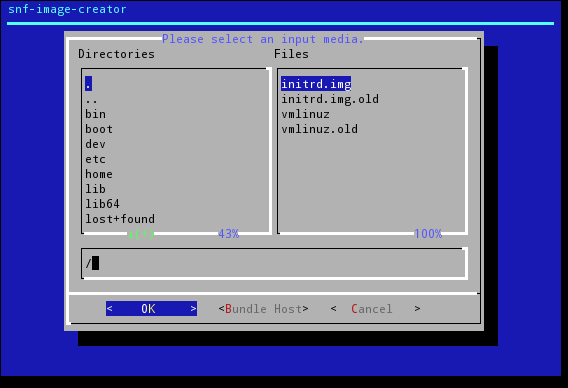Choose the Bundle Host button
The height and width of the screenshot is (388, 568).
point(263,309)
